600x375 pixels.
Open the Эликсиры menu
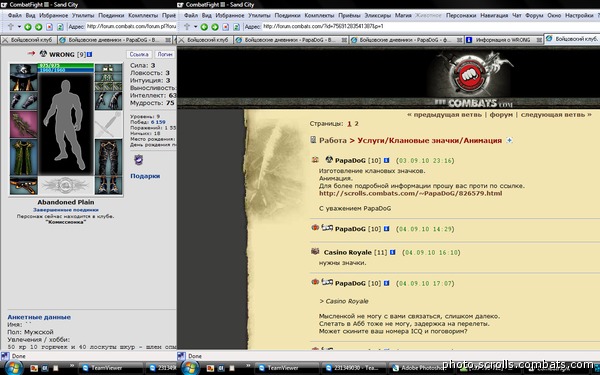[377, 16]
